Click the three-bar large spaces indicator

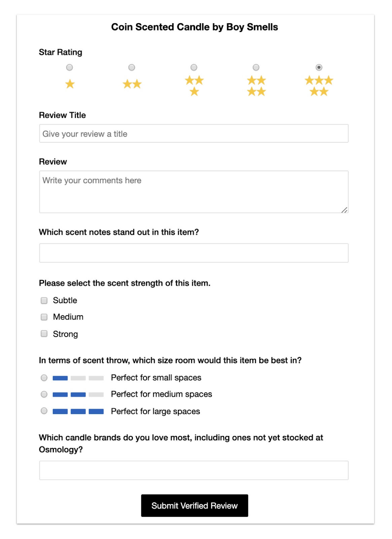[x=78, y=411]
